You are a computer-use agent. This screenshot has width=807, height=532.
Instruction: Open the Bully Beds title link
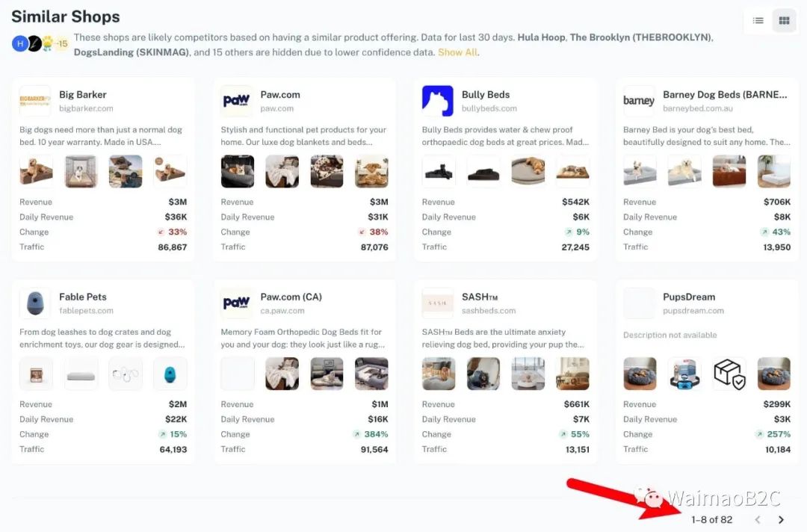(x=486, y=95)
